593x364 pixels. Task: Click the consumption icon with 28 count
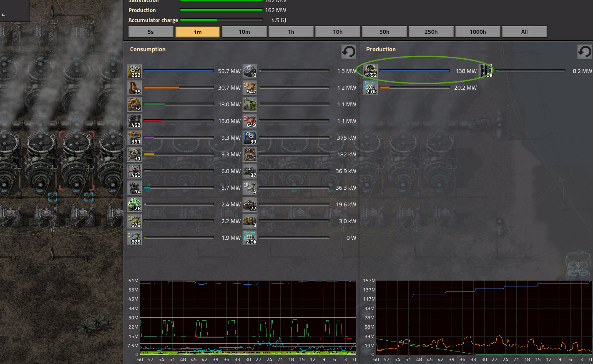click(134, 204)
